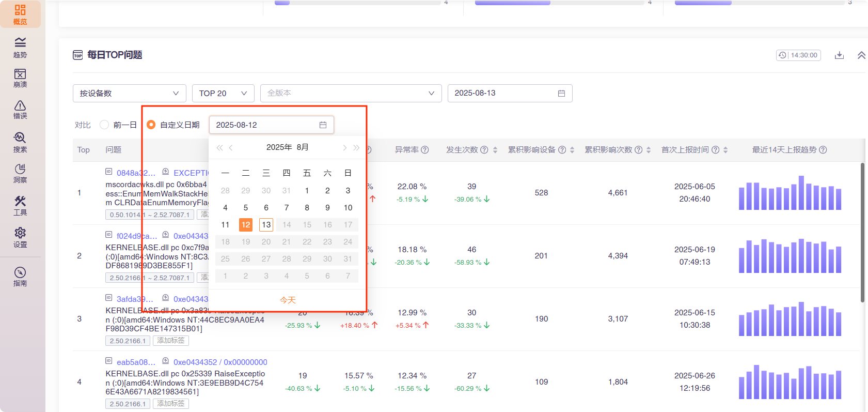Screen dimensions: 868x412
Task: Sort by 累积影响设备 column arrows
Action: tap(572, 150)
